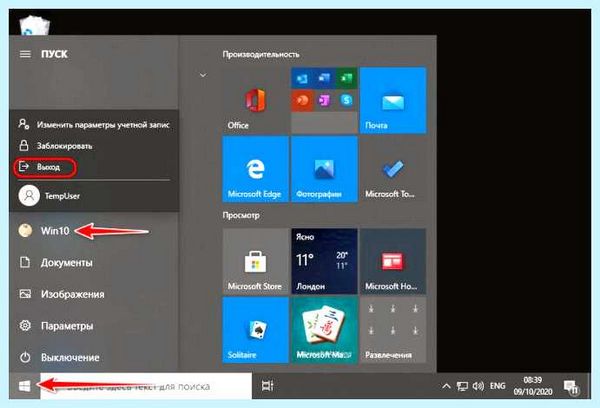Launch the Solitaire tile
The height and width of the screenshot is (408, 600).
[255, 330]
